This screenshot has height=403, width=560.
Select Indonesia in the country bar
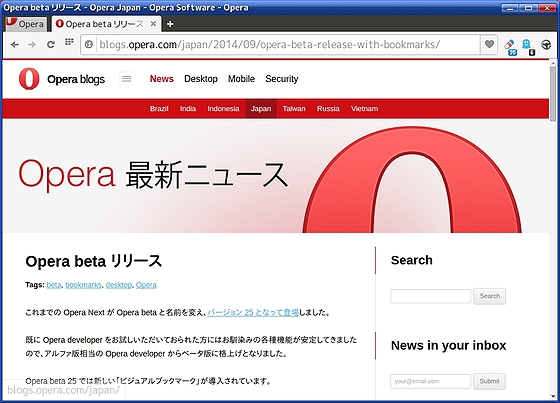(x=223, y=109)
